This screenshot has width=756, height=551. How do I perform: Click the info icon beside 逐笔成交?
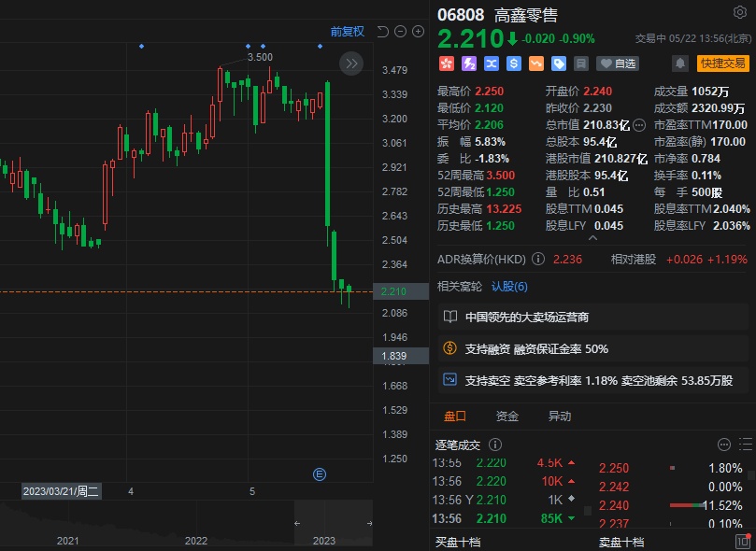pos(495,445)
